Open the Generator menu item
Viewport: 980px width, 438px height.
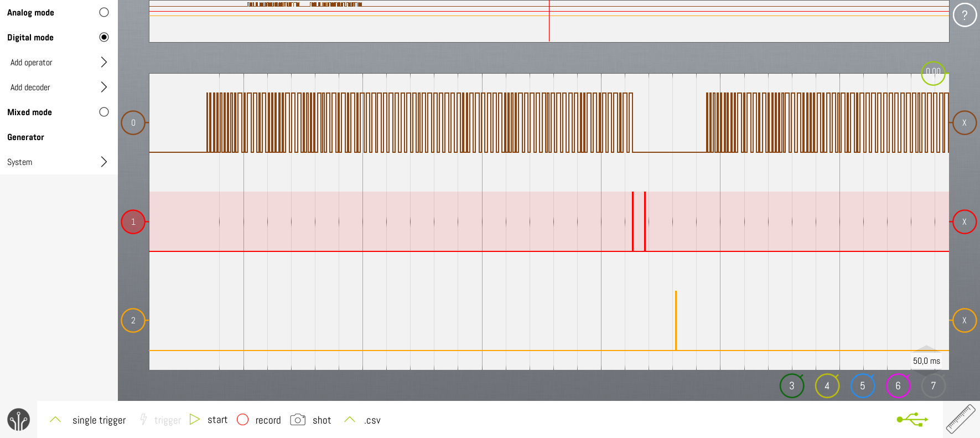point(26,137)
